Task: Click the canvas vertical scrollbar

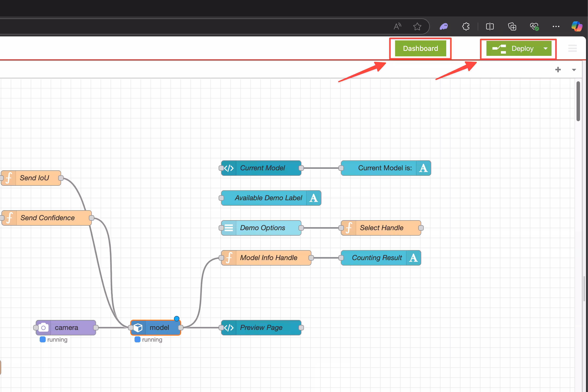Action: coord(578,101)
